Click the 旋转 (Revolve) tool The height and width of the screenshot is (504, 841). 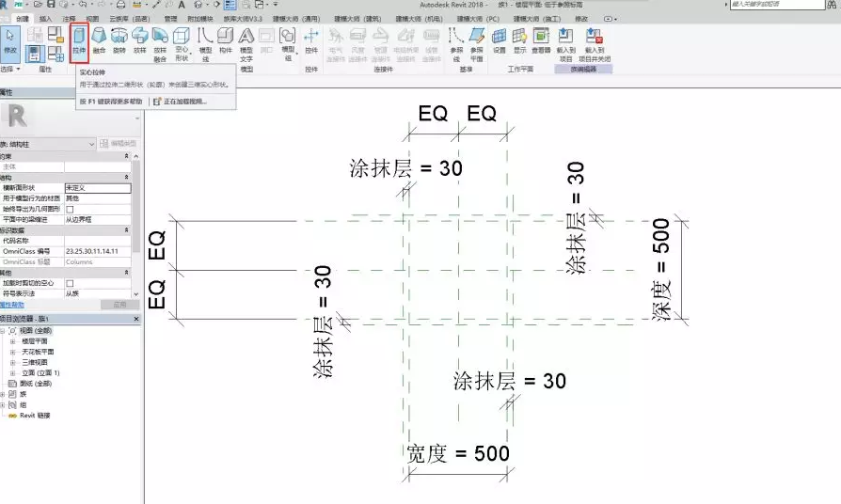[x=119, y=40]
